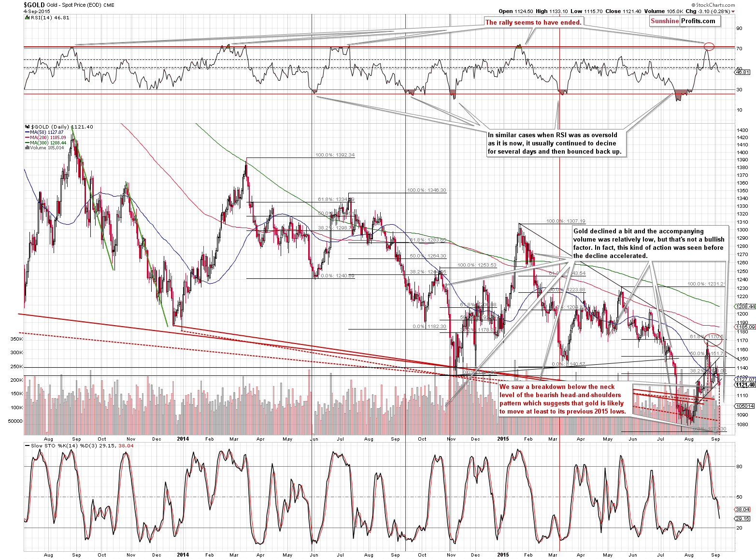Click the MA(200) 1185.09 legend entry

(45, 137)
